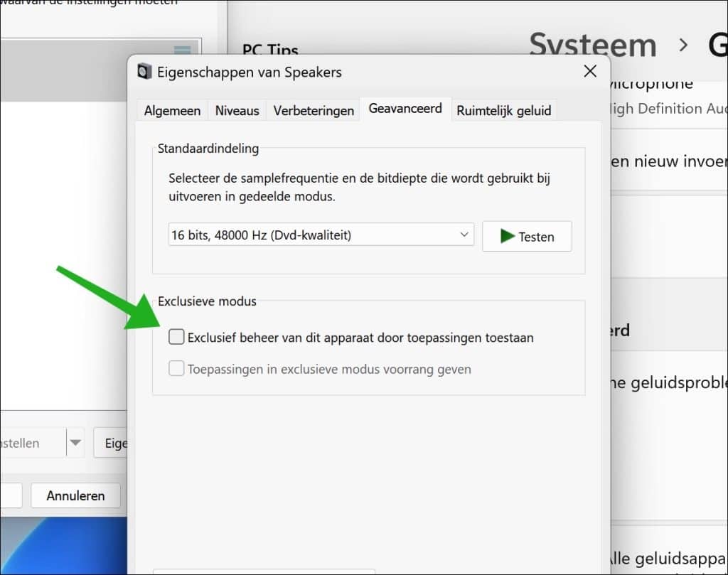
Task: Switch to the Ruimtelijk geluid tab
Action: 504,111
